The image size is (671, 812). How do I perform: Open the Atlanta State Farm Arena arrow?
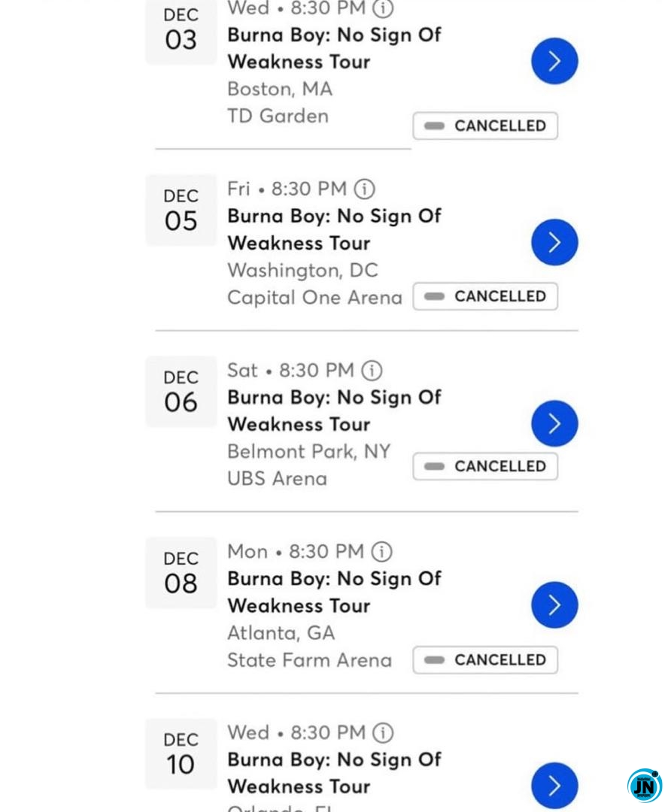pos(554,605)
